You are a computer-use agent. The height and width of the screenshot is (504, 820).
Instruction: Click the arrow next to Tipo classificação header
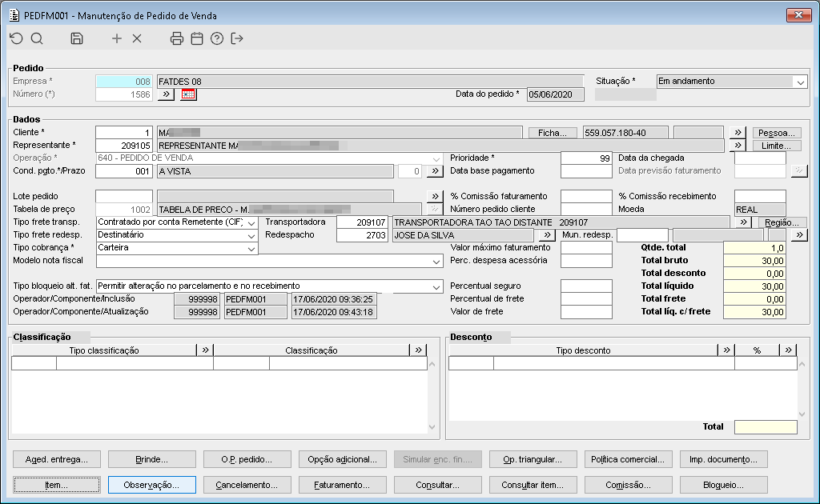(205, 350)
